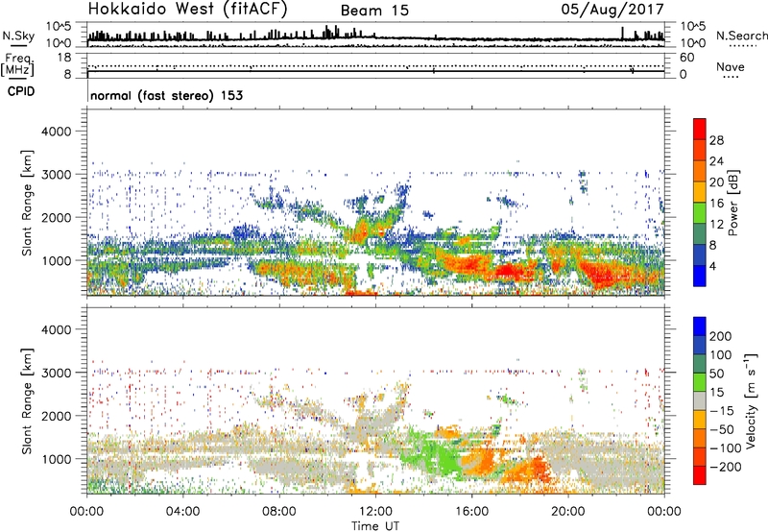Viewport: 768px width, 532px height.
Task: Click the 'N.Sky' legend label
Action: click(x=18, y=36)
